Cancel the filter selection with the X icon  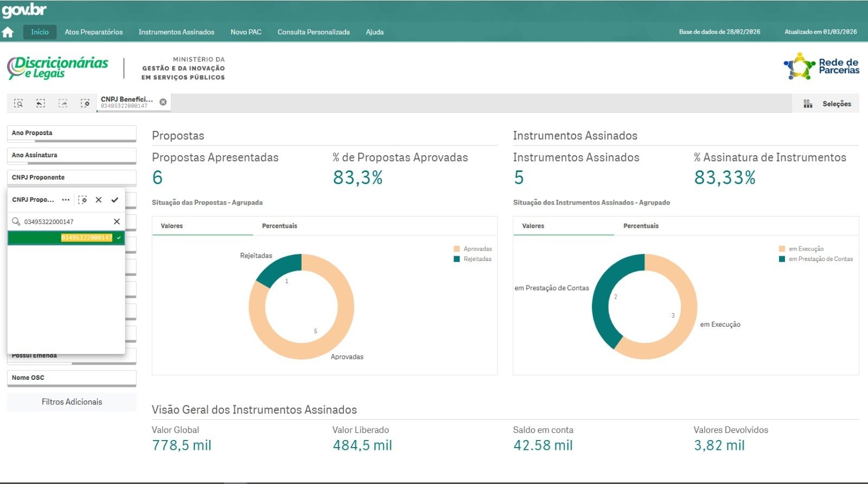click(99, 200)
